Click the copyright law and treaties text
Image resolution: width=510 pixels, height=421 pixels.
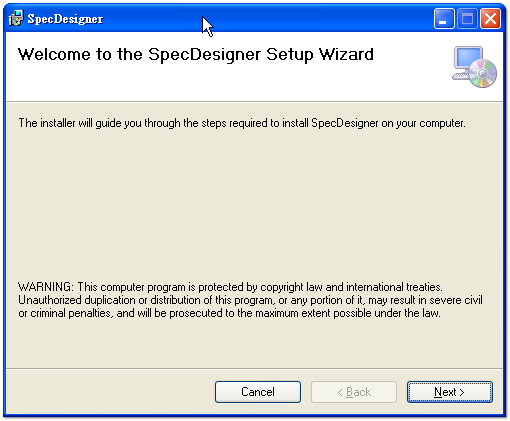tap(351, 287)
